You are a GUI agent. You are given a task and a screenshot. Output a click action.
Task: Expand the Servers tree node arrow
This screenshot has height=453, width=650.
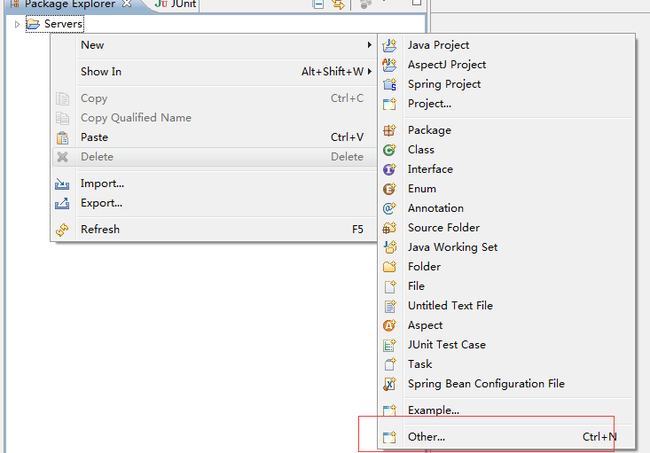click(x=17, y=24)
